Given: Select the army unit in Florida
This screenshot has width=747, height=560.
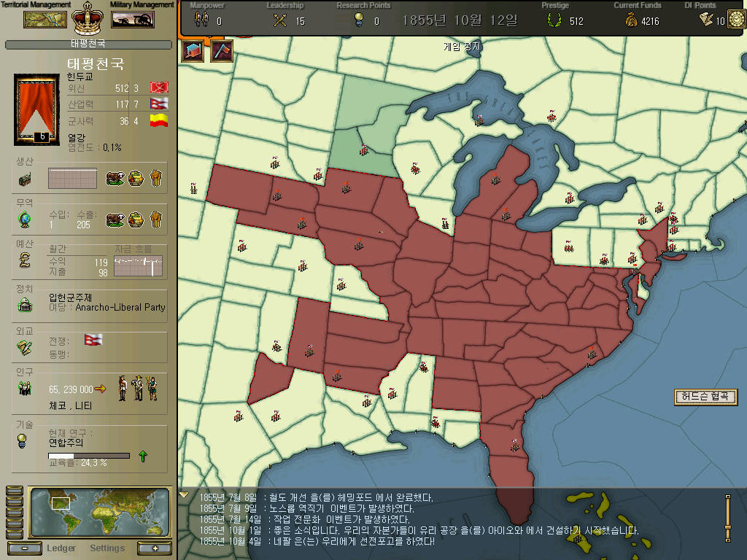Looking at the screenshot, I should [514, 446].
